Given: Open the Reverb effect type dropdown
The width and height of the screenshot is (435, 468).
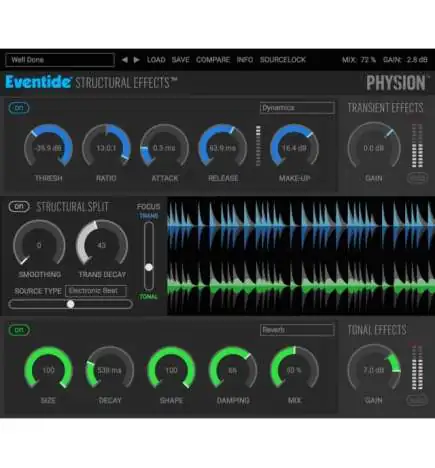Looking at the screenshot, I should (297, 330).
